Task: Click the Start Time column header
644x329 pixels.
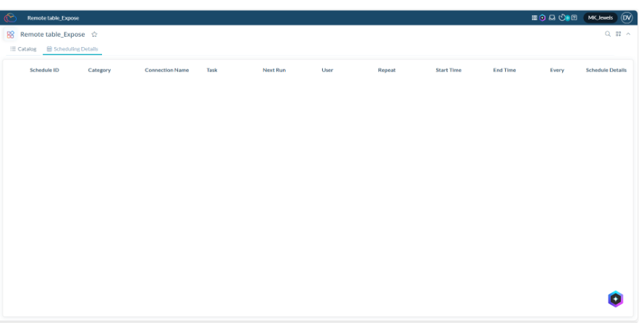Action: pyautogui.click(x=448, y=70)
